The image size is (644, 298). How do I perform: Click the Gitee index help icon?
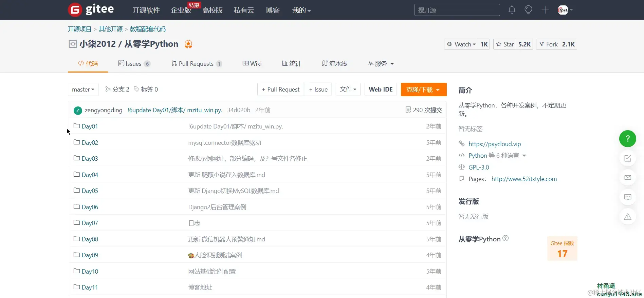click(505, 238)
